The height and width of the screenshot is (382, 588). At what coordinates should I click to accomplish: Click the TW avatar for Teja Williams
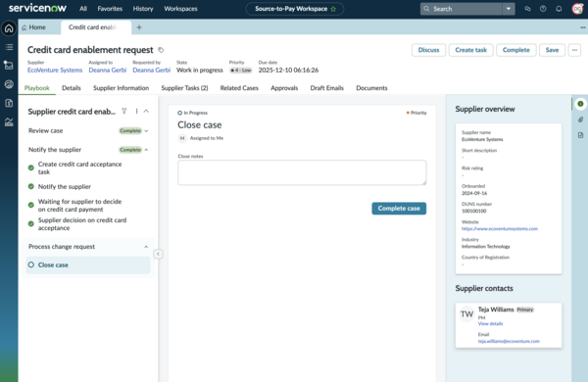pos(466,314)
